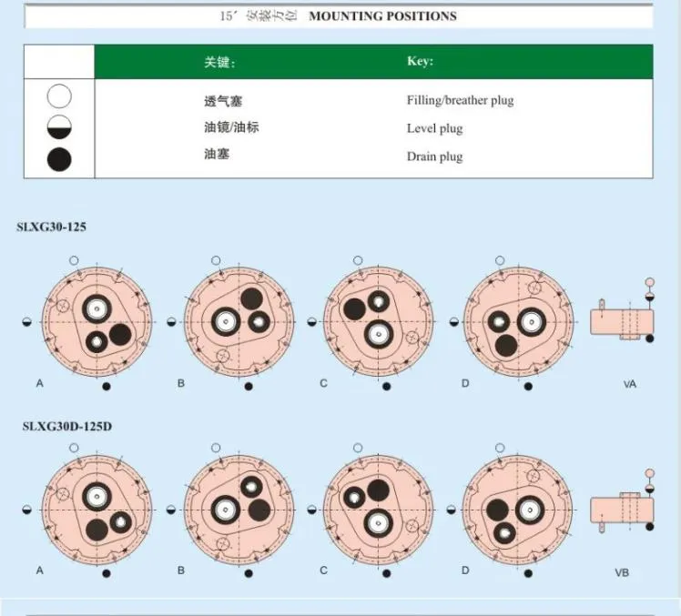
Task: Select the breather symbol above SLXG30D-125D diagram C
Action: pos(358,448)
